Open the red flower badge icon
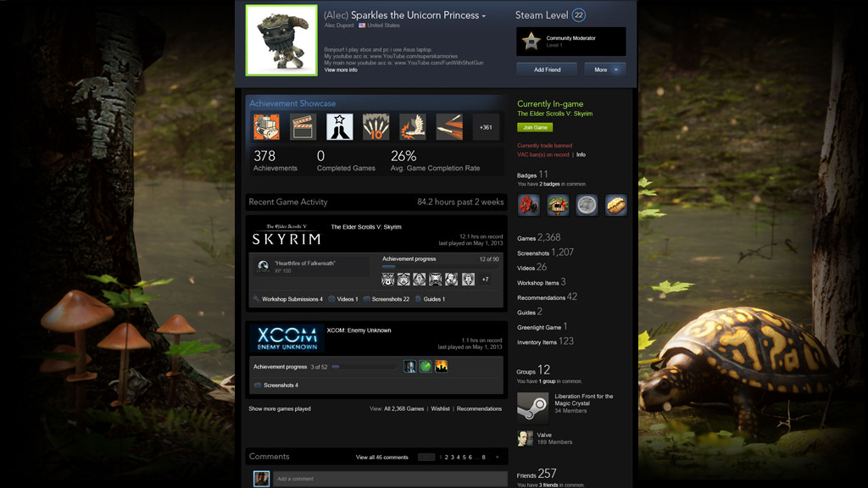This screenshot has height=488, width=868. [x=529, y=205]
